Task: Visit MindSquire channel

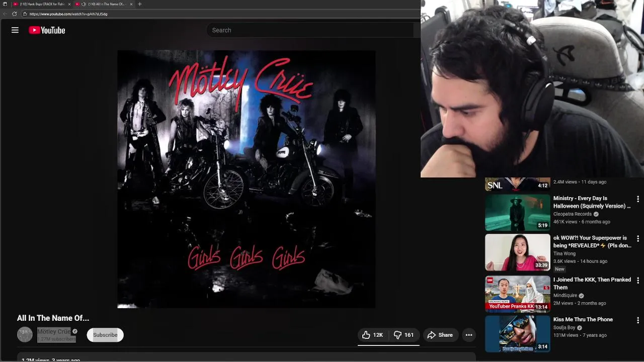Action: tap(566, 296)
